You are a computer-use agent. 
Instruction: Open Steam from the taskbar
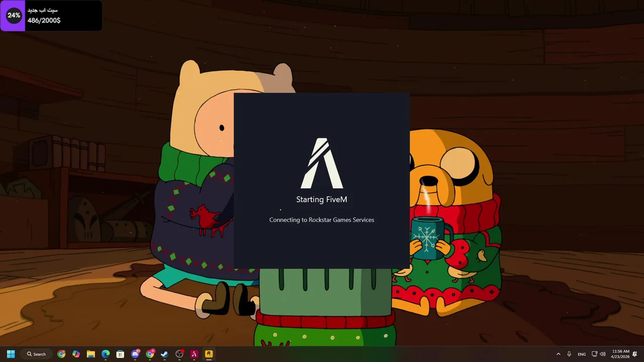165,354
